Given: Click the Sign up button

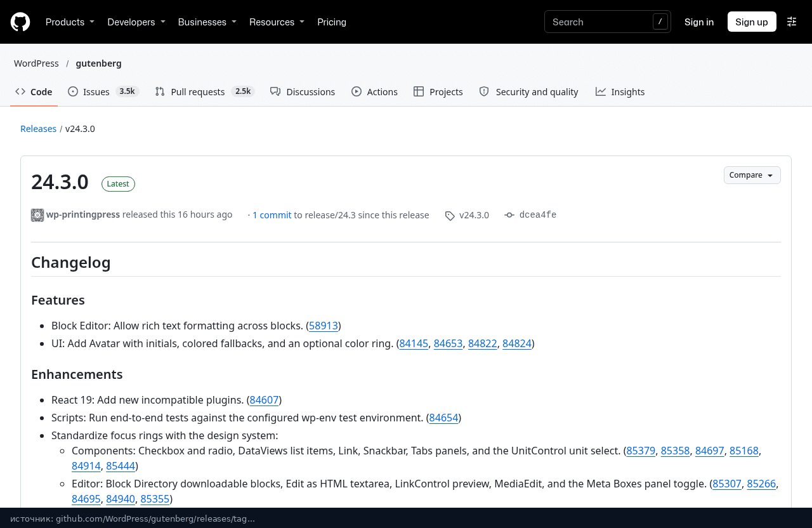Looking at the screenshot, I should [752, 22].
